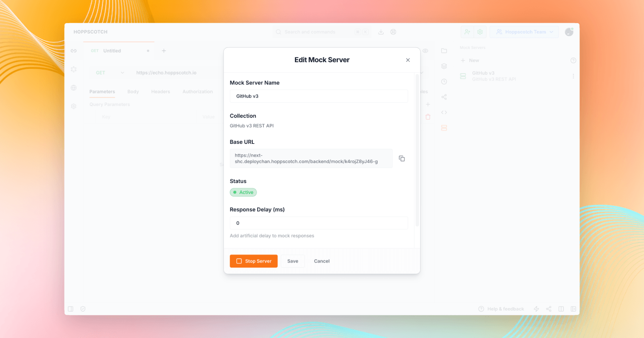Click the Mock Server Name input field

click(319, 96)
